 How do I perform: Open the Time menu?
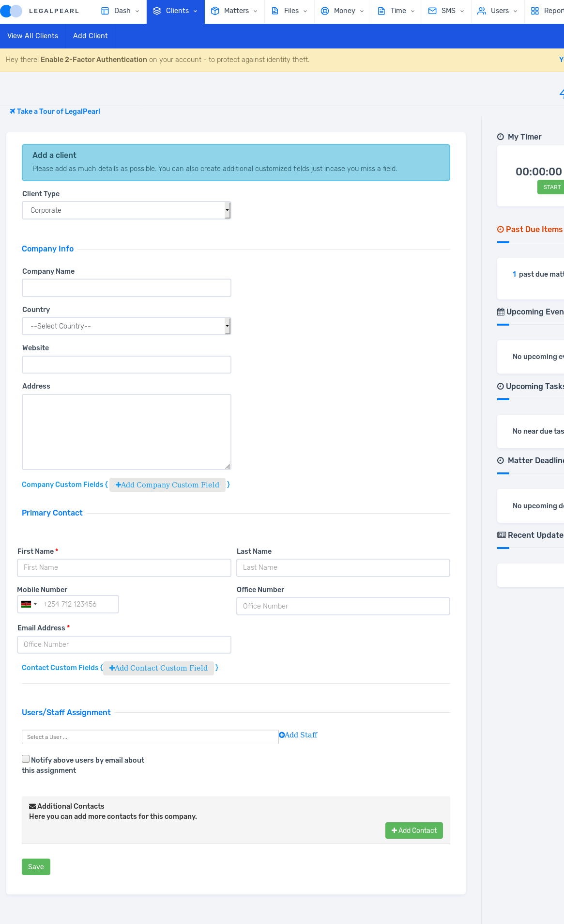396,11
